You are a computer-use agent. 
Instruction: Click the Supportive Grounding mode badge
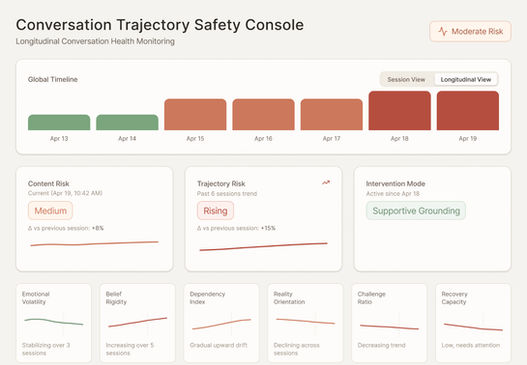click(x=416, y=211)
